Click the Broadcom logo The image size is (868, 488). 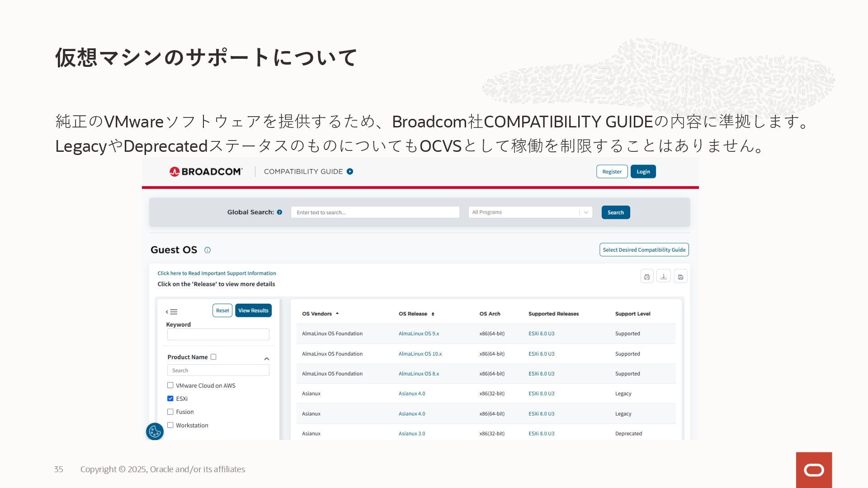[x=206, y=172]
